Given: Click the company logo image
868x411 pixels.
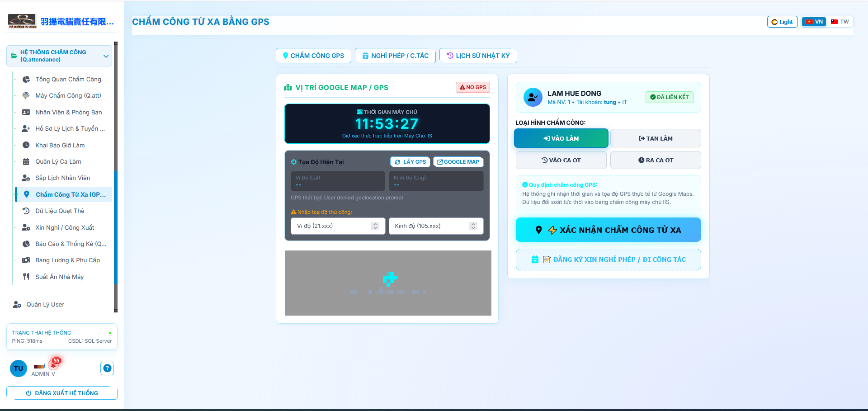Looking at the screenshot, I should pyautogui.click(x=22, y=21).
